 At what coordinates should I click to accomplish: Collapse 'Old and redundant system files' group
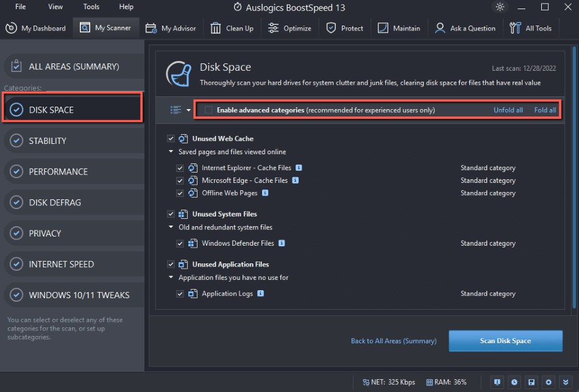[171, 227]
